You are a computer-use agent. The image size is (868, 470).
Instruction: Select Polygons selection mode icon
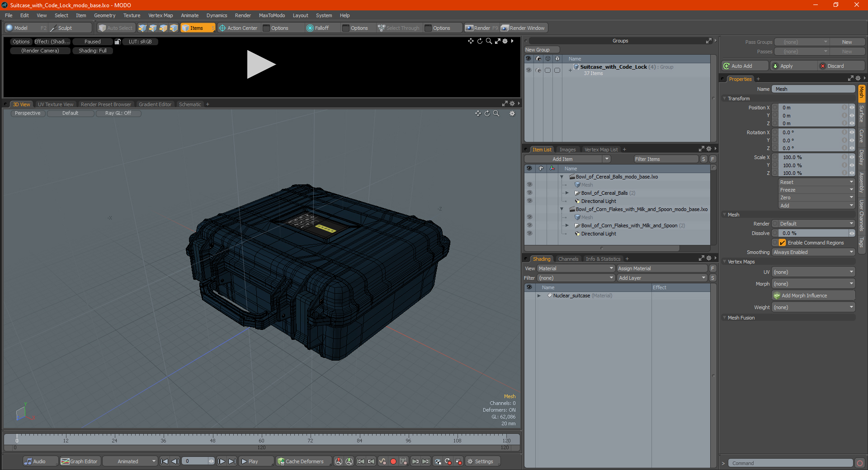pos(163,28)
